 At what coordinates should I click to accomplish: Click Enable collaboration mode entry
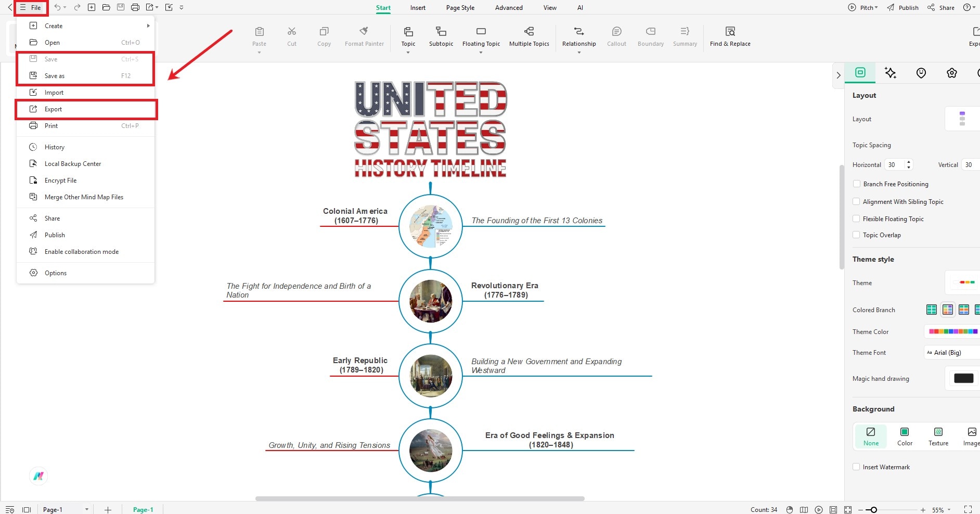click(x=86, y=252)
